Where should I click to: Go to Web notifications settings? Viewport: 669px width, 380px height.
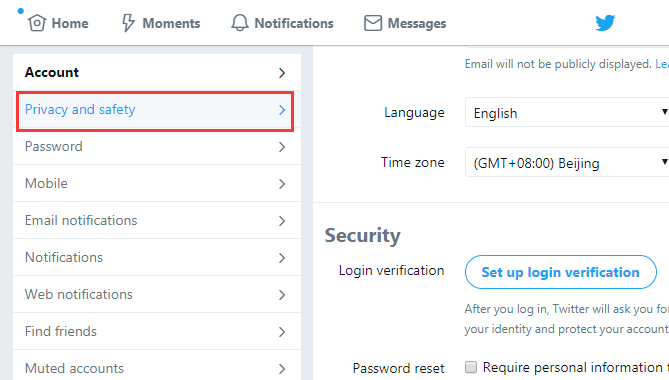click(x=157, y=294)
